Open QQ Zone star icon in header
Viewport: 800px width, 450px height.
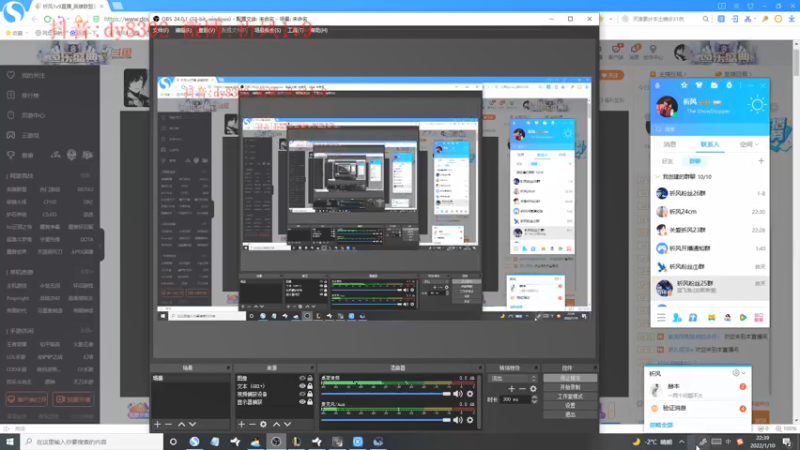click(x=684, y=85)
